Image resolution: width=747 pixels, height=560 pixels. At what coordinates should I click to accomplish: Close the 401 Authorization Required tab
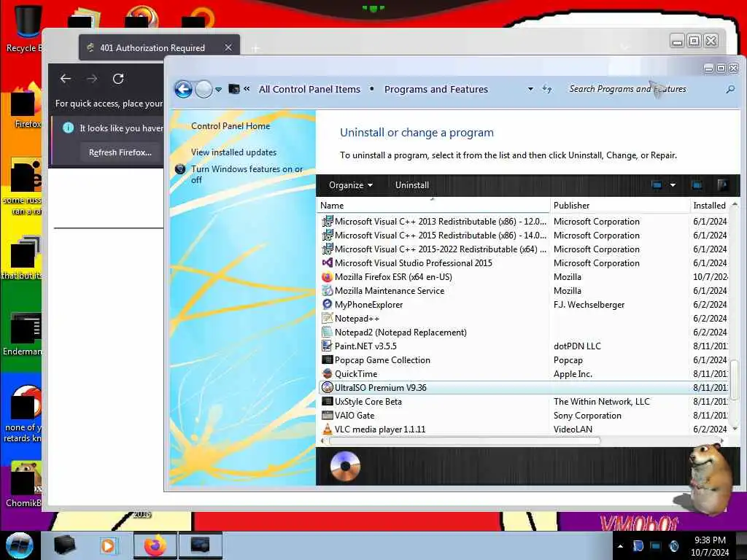[x=228, y=47]
